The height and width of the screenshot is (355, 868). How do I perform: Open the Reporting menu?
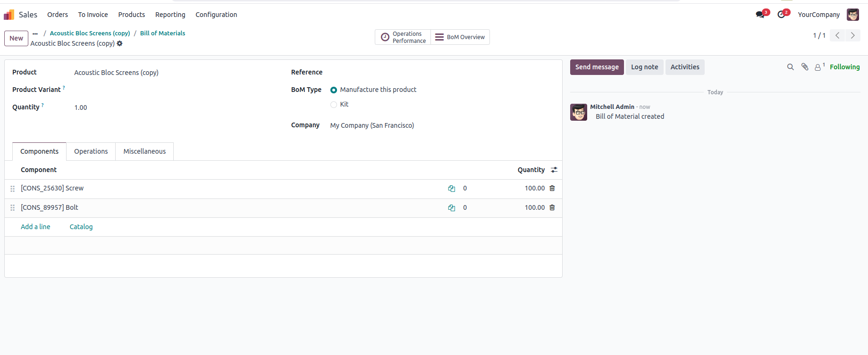pyautogui.click(x=170, y=15)
